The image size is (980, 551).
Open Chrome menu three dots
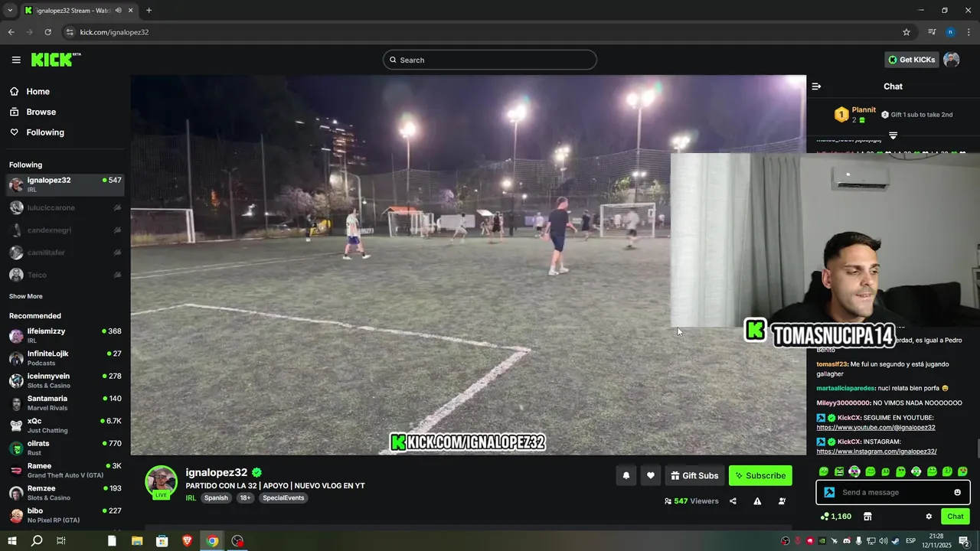(x=969, y=32)
